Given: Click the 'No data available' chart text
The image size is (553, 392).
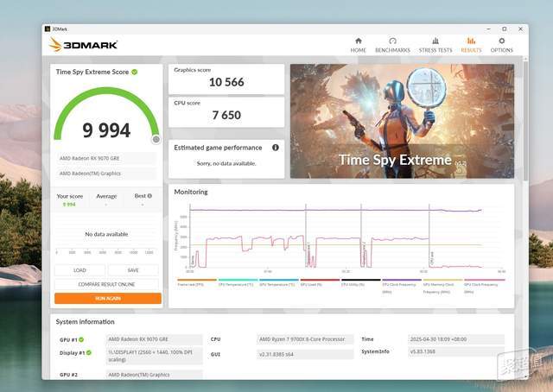Looking at the screenshot, I should click(x=106, y=234).
